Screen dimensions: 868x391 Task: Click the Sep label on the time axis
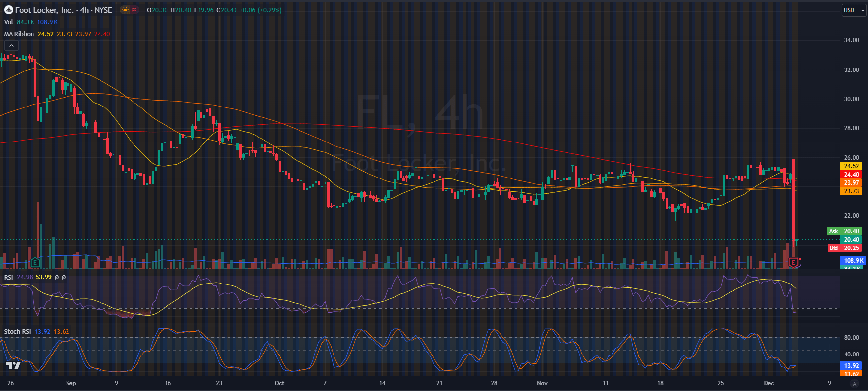pos(71,383)
